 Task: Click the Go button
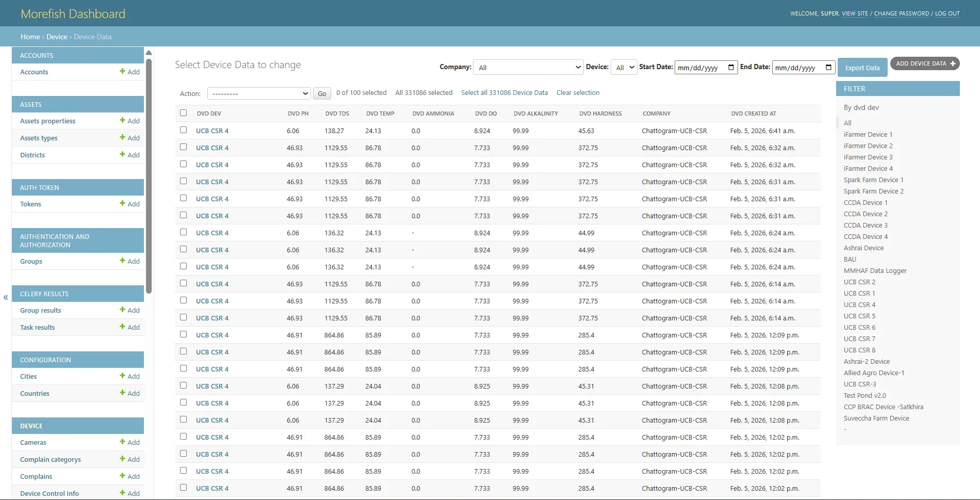click(x=322, y=93)
